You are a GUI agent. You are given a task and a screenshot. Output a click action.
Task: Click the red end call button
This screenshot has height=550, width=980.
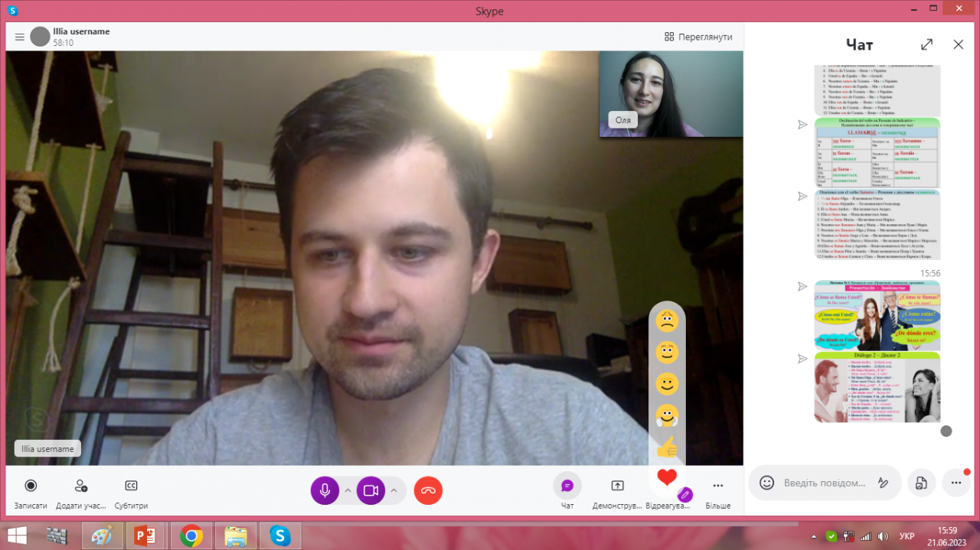[x=428, y=490]
